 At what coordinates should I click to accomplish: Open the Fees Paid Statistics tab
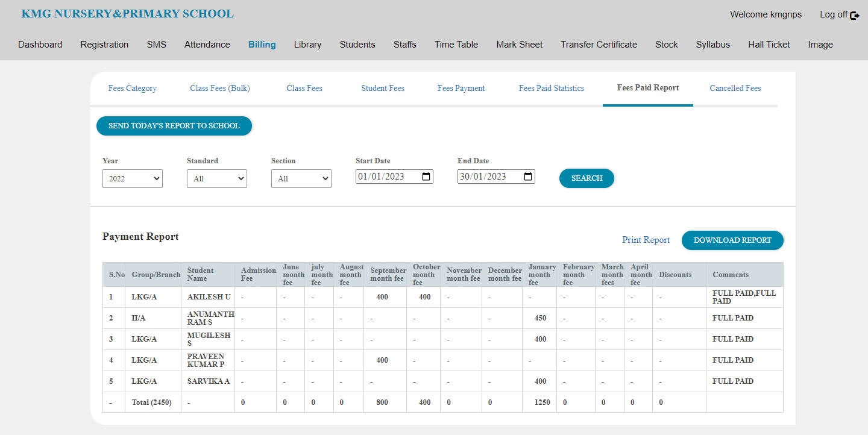tap(551, 88)
